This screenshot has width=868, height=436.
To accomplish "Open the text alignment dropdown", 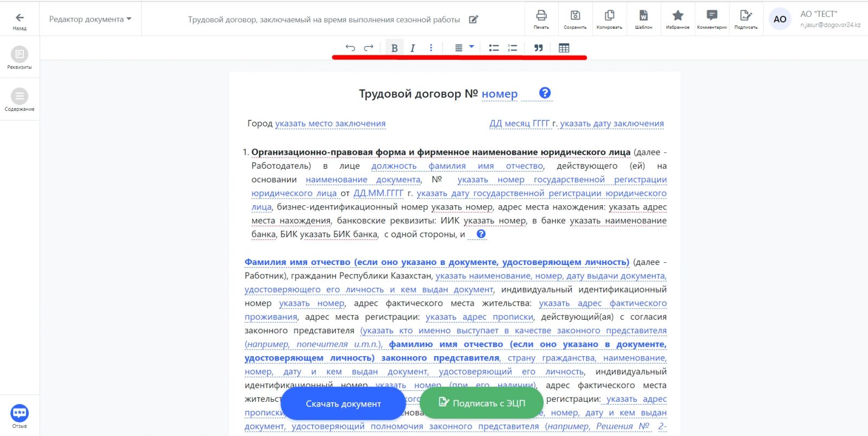I will [464, 48].
